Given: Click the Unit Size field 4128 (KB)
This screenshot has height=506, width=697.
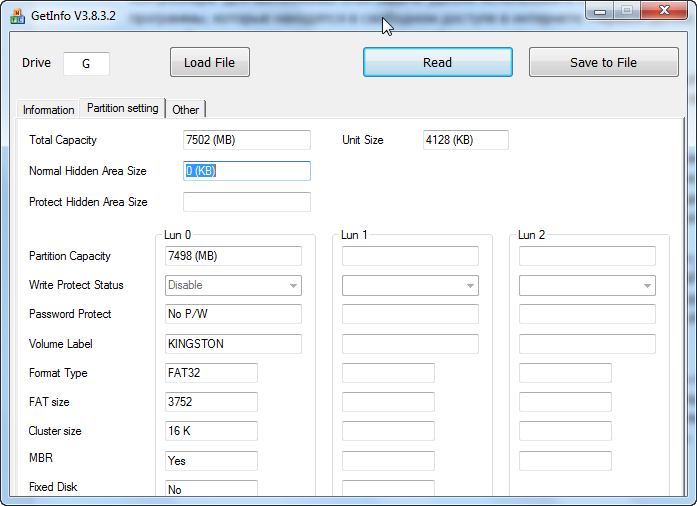Looking at the screenshot, I should (x=465, y=140).
